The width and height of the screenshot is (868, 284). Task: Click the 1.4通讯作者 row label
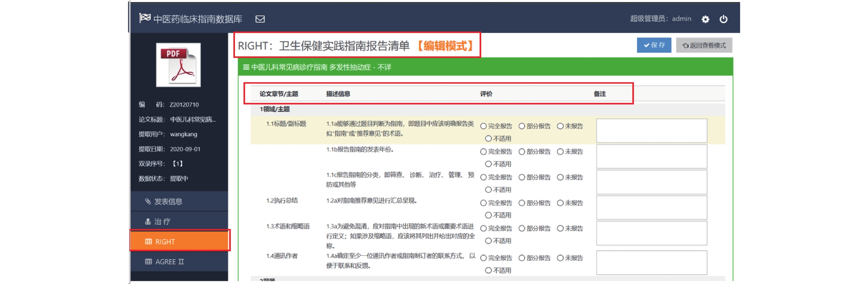[282, 256]
